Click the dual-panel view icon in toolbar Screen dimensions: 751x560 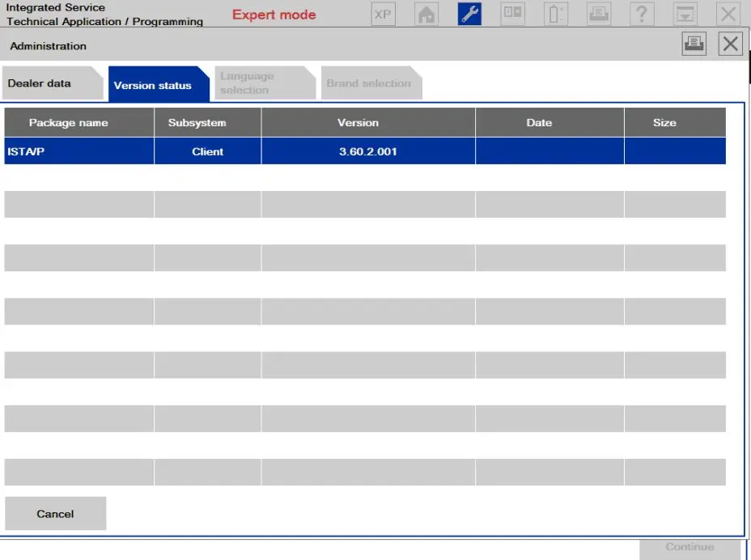(512, 14)
